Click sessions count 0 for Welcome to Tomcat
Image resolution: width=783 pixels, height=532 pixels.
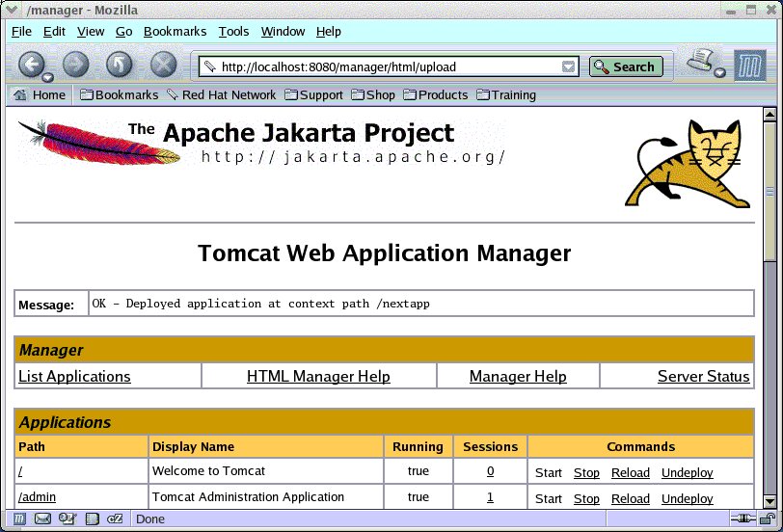(x=491, y=471)
